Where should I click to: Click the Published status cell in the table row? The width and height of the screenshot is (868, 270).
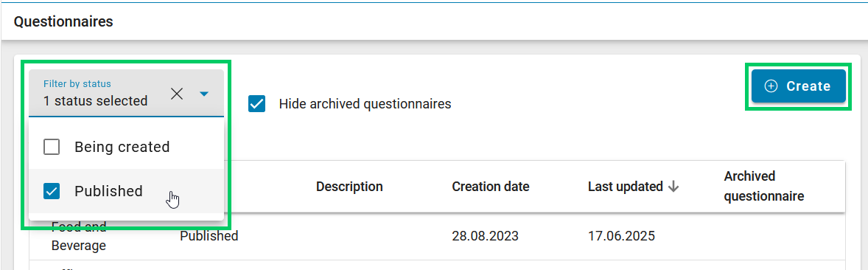pos(209,236)
